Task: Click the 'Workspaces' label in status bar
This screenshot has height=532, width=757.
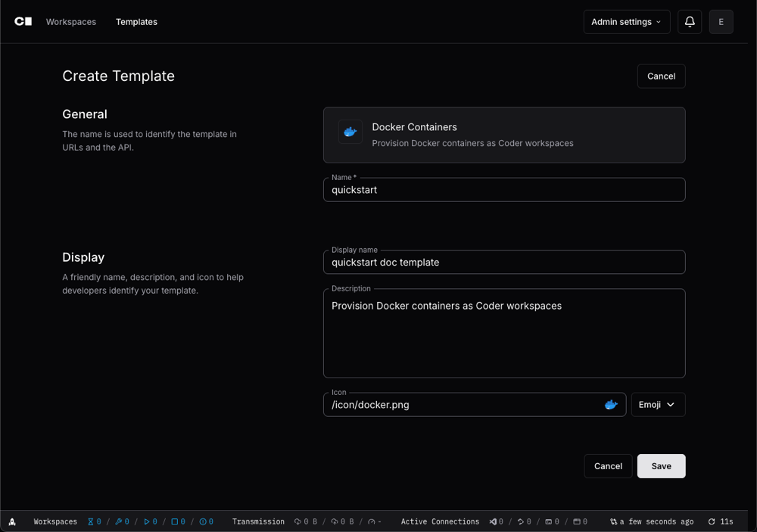Action: pyautogui.click(x=55, y=521)
